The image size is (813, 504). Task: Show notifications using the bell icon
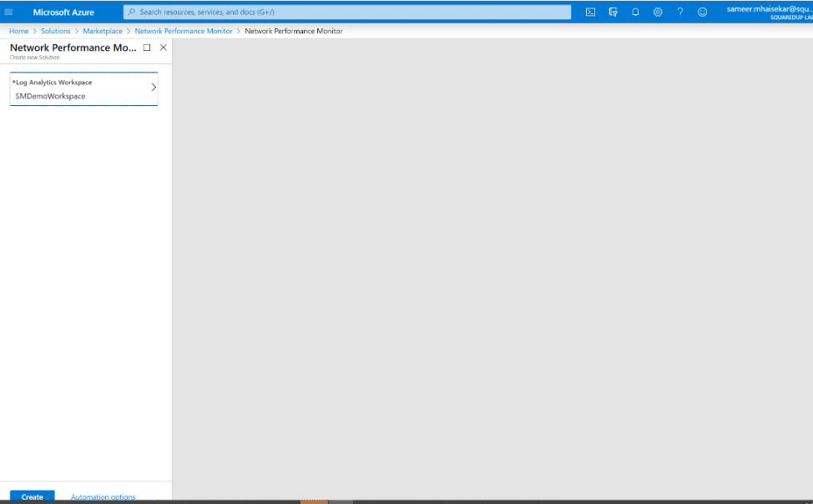[635, 12]
